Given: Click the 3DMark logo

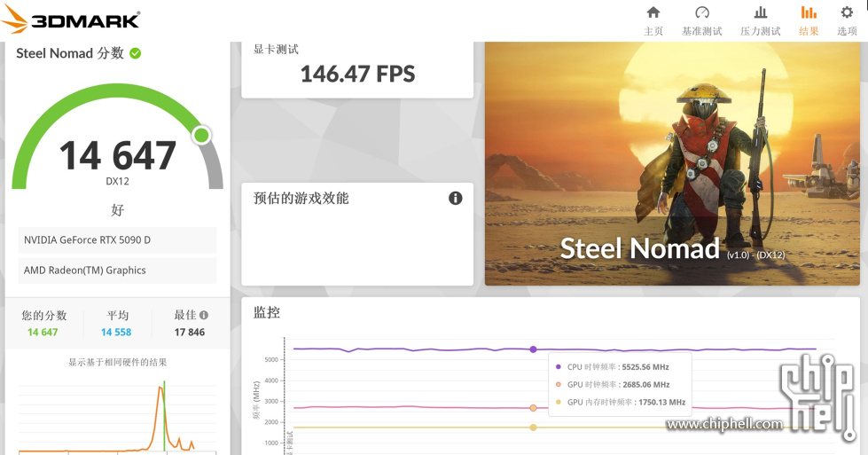Looking at the screenshot, I should click(73, 20).
